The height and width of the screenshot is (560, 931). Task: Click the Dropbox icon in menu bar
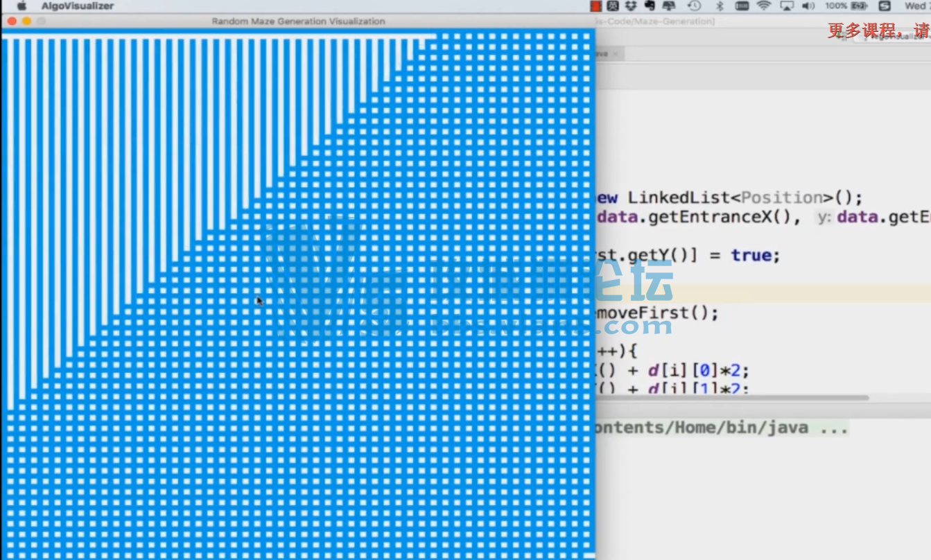pyautogui.click(x=631, y=6)
